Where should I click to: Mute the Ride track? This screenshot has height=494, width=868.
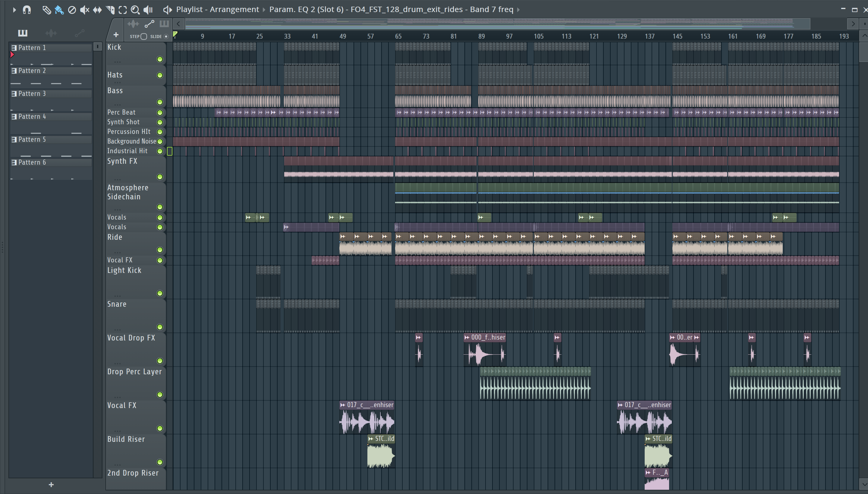pos(160,250)
